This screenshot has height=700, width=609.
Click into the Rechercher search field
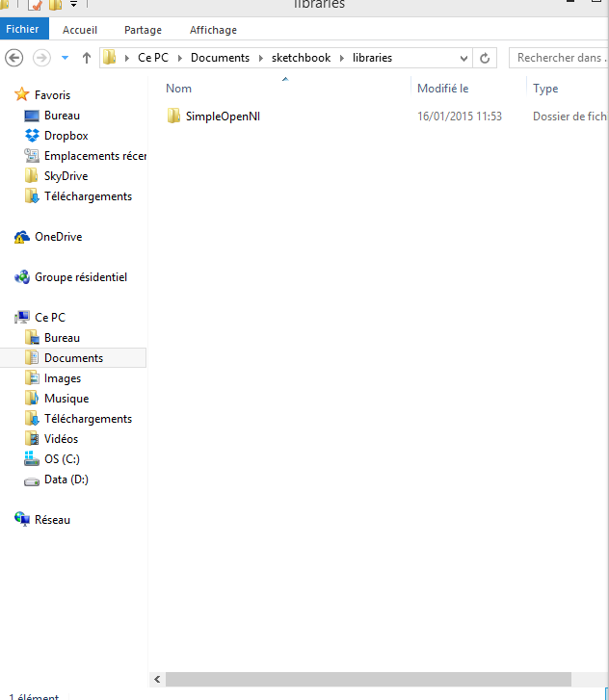(559, 58)
